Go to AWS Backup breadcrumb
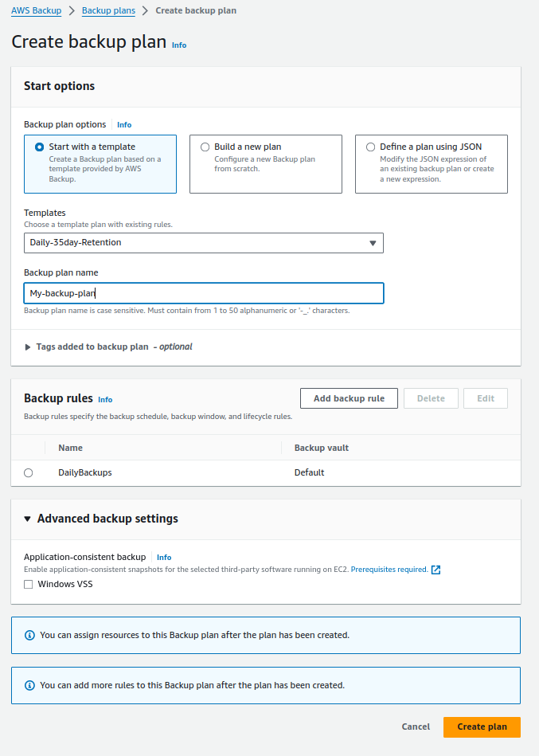539x756 pixels. 36,10
